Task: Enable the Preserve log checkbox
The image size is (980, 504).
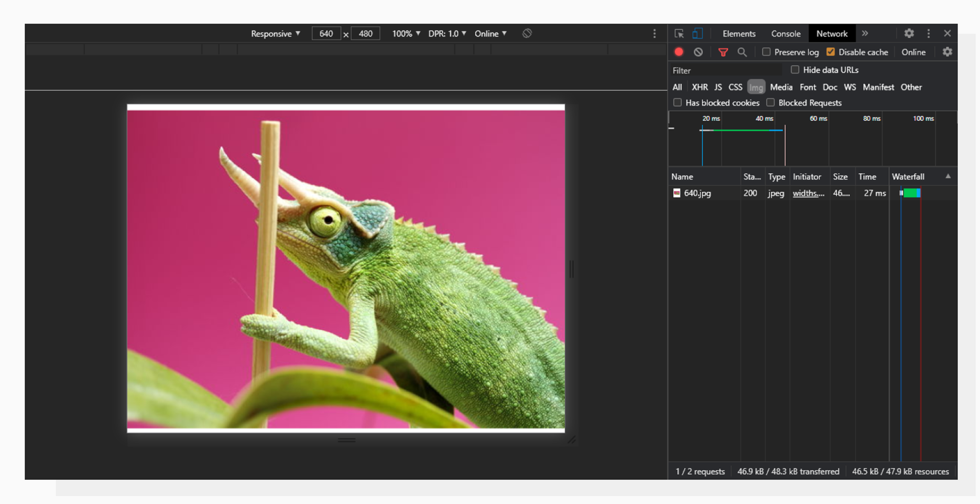Action: coord(767,52)
